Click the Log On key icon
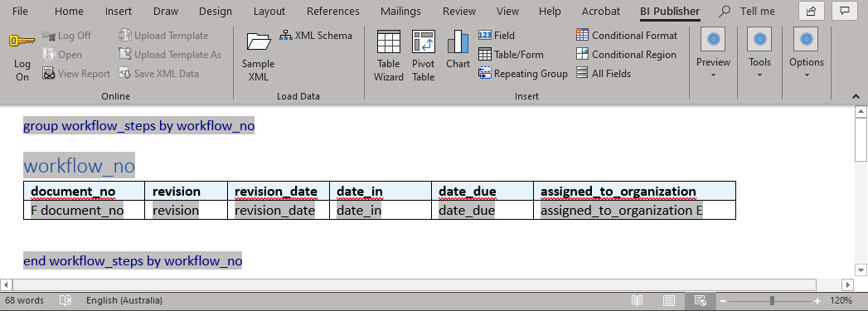The width and height of the screenshot is (868, 311). point(22,41)
